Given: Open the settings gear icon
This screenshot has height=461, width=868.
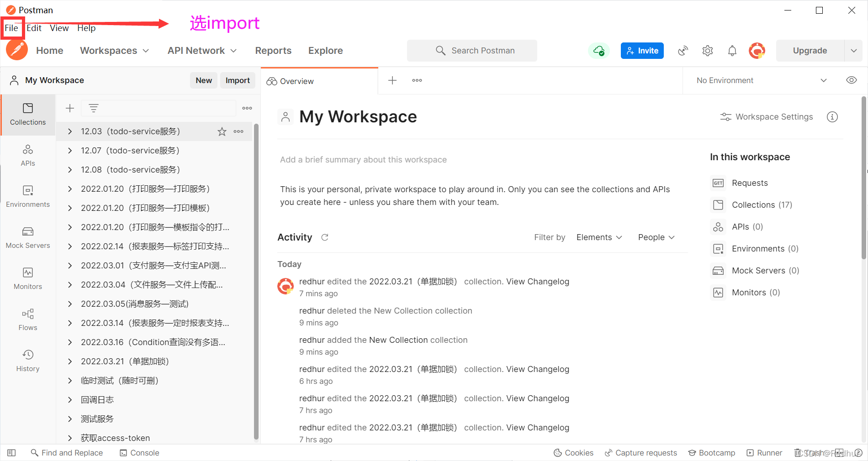Looking at the screenshot, I should [x=708, y=51].
